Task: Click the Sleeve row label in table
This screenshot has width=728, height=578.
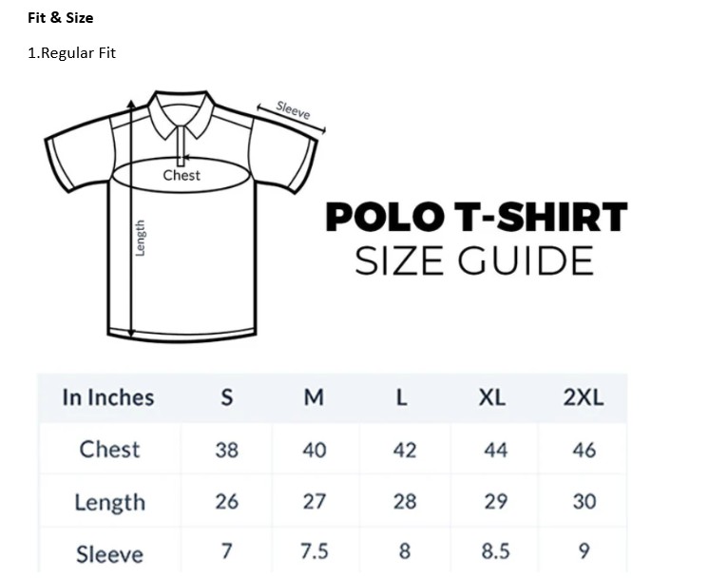Action: 109,553
